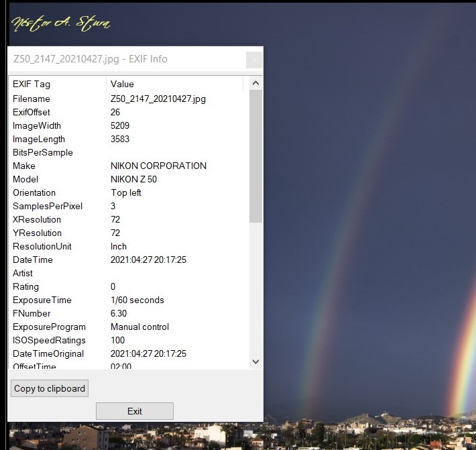Click the EXIF Info dialog title bar
This screenshot has height=450, width=476.
tap(121, 59)
